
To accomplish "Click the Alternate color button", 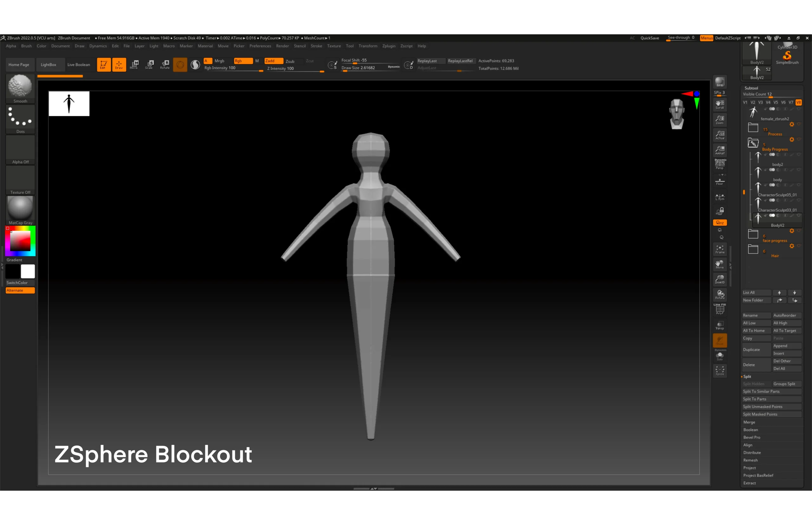I will click(x=20, y=290).
